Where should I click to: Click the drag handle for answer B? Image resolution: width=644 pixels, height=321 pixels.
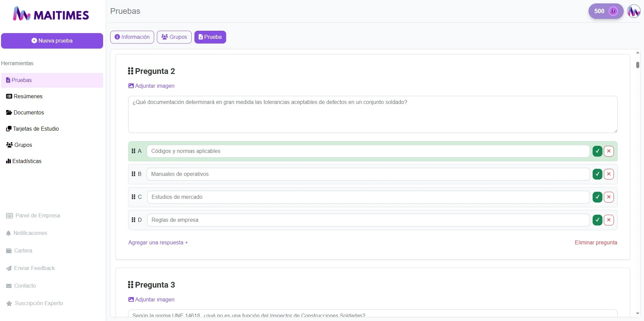coord(134,174)
